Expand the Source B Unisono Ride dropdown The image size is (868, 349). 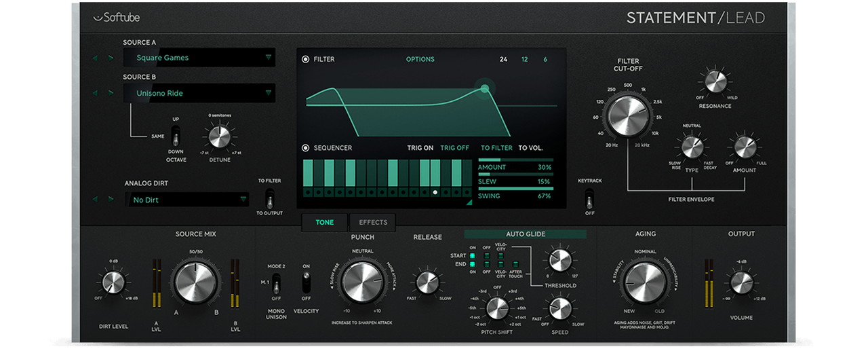coord(199,93)
